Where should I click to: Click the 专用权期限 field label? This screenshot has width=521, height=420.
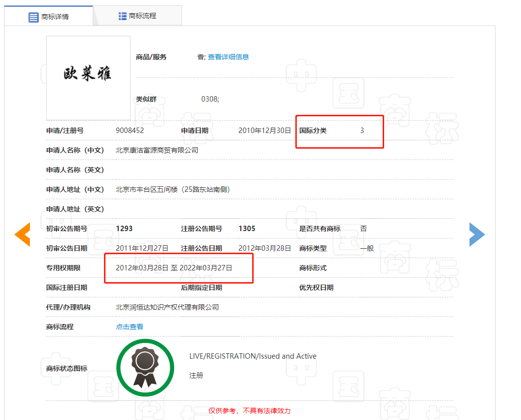point(63,268)
